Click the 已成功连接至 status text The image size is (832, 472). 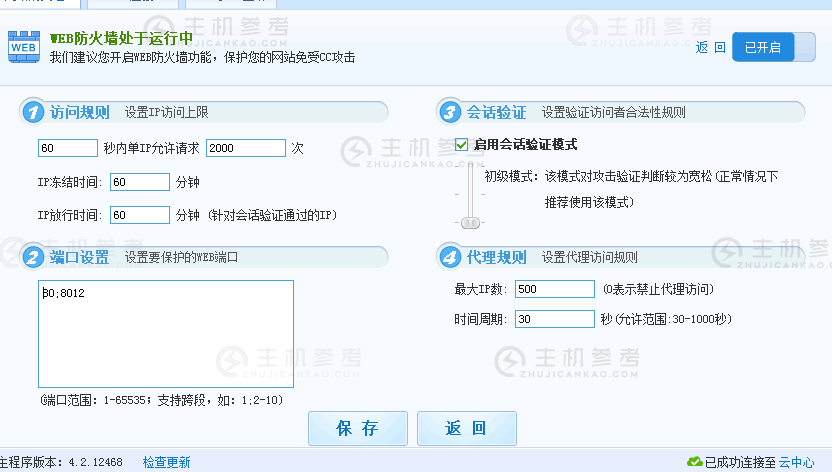(740, 462)
